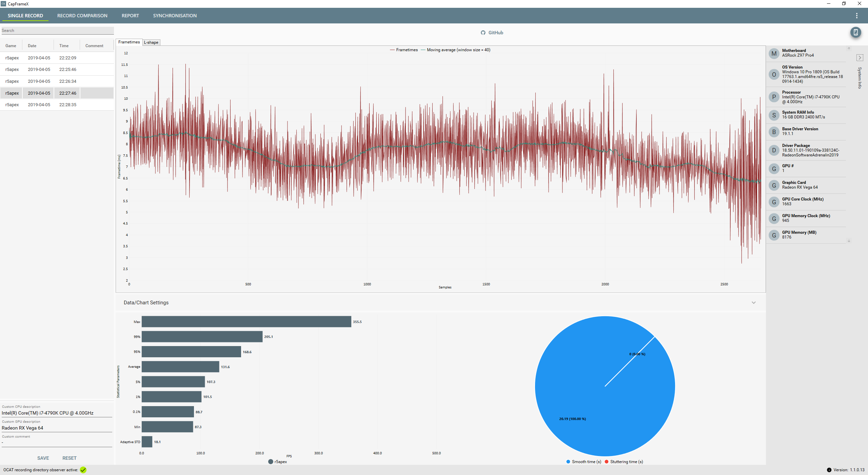This screenshot has width=868, height=475.
Task: Click the Search input field
Action: (x=57, y=31)
